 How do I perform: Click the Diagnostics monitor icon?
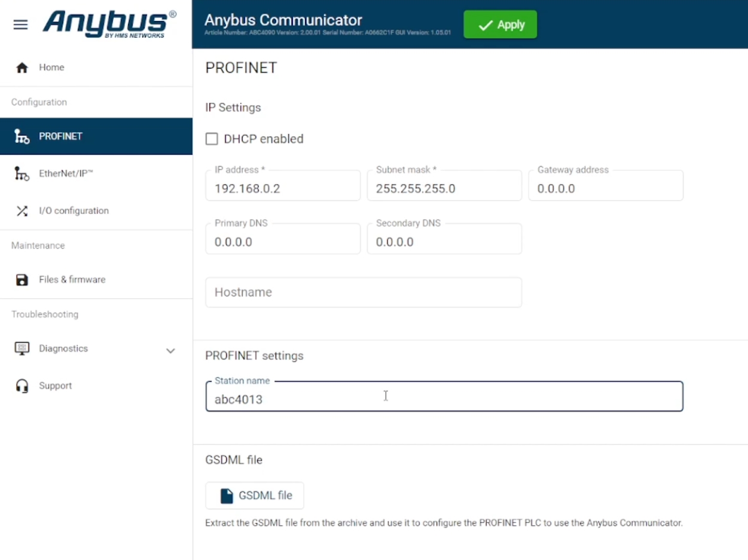coord(22,348)
